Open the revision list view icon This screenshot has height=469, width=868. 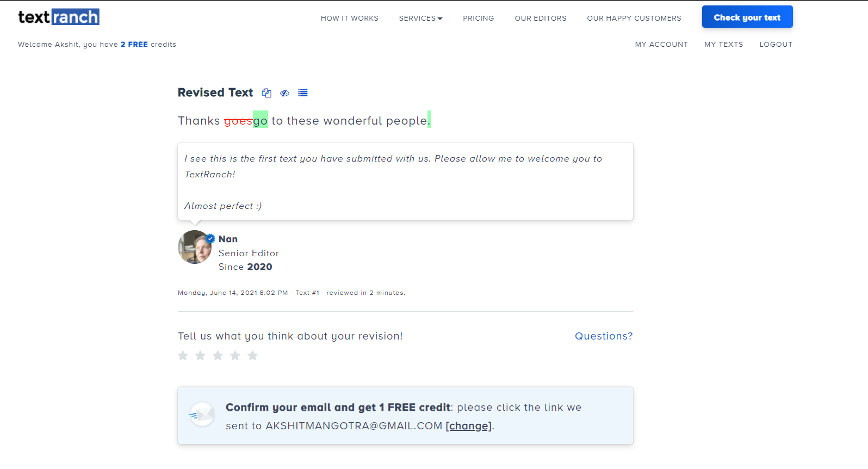point(303,92)
